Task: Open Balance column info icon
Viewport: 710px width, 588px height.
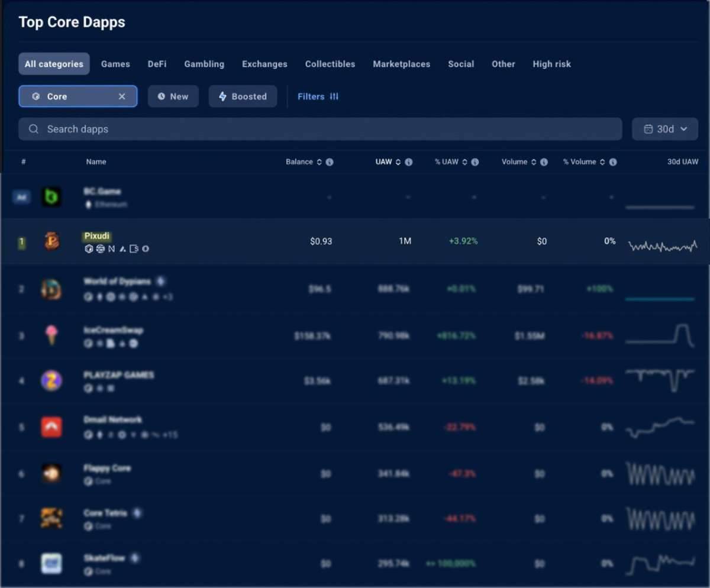Action: [330, 161]
